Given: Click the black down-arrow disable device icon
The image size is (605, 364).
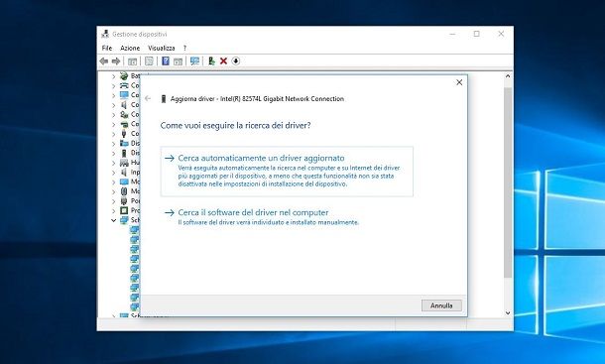Looking at the screenshot, I should tap(236, 61).
